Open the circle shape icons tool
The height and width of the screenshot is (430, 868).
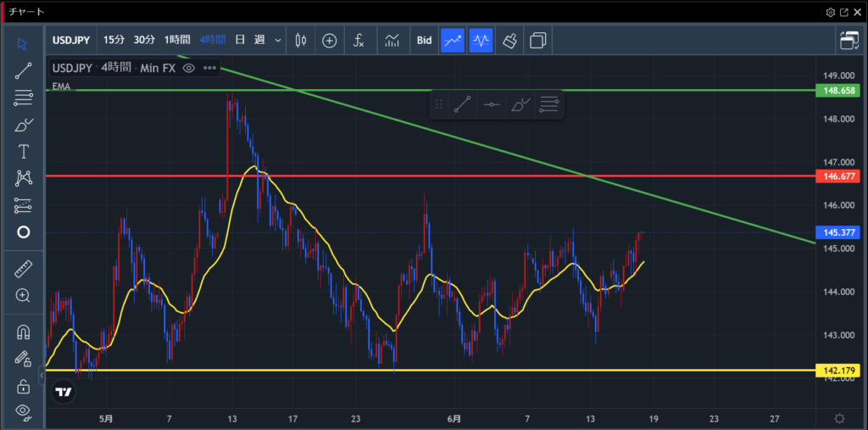pos(23,232)
